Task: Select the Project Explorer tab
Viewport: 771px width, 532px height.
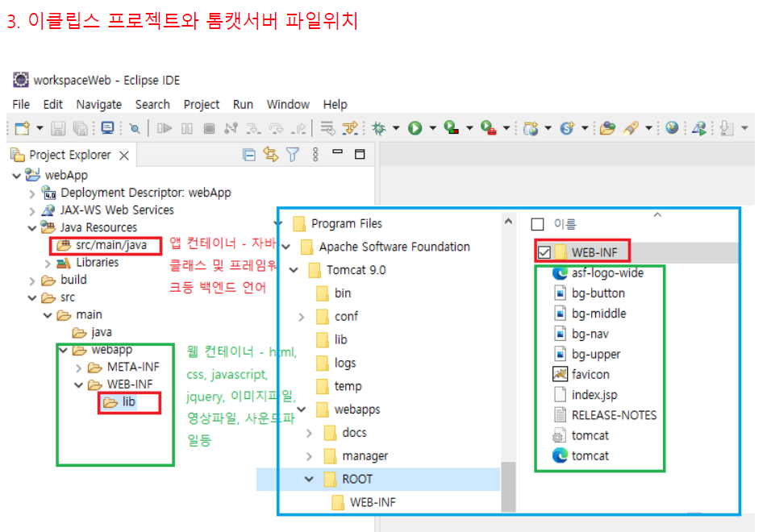Action: click(x=70, y=155)
